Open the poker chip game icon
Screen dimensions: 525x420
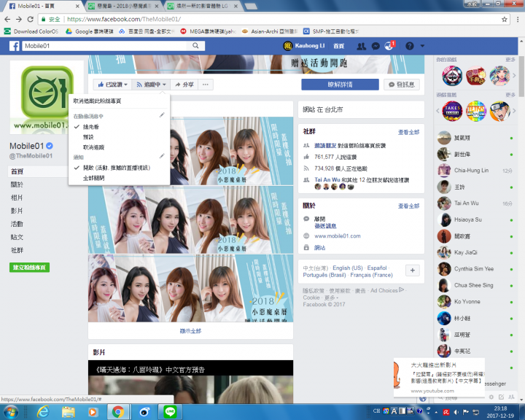click(x=452, y=76)
